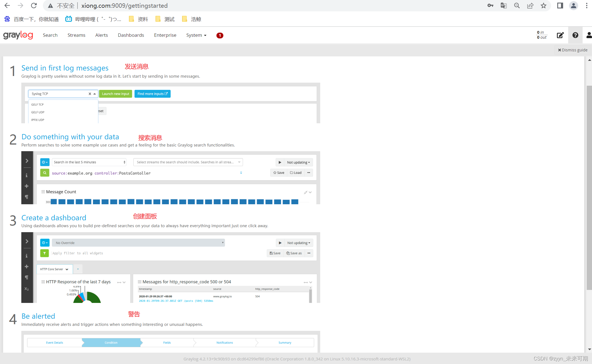
Task: Open the Select streams dropdown
Action: coord(188,162)
